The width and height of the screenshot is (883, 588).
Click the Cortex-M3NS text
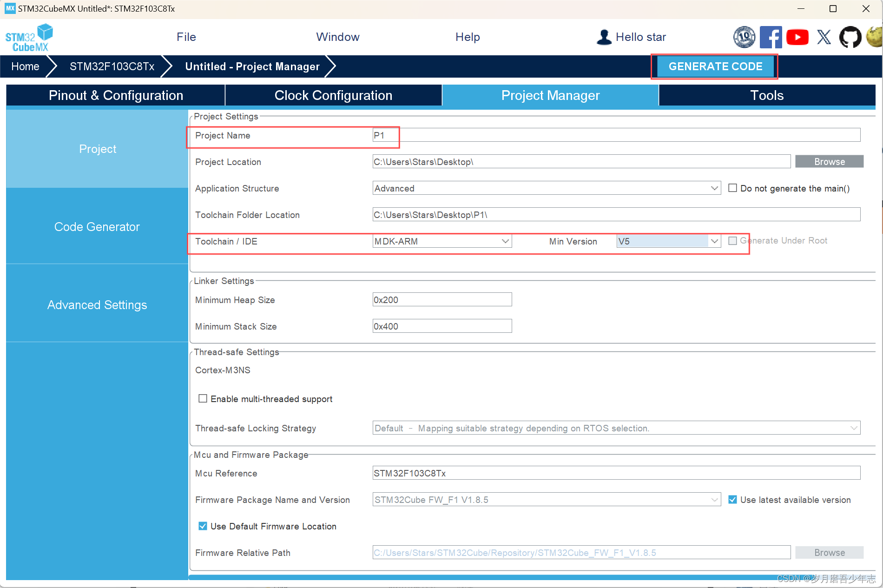223,370
